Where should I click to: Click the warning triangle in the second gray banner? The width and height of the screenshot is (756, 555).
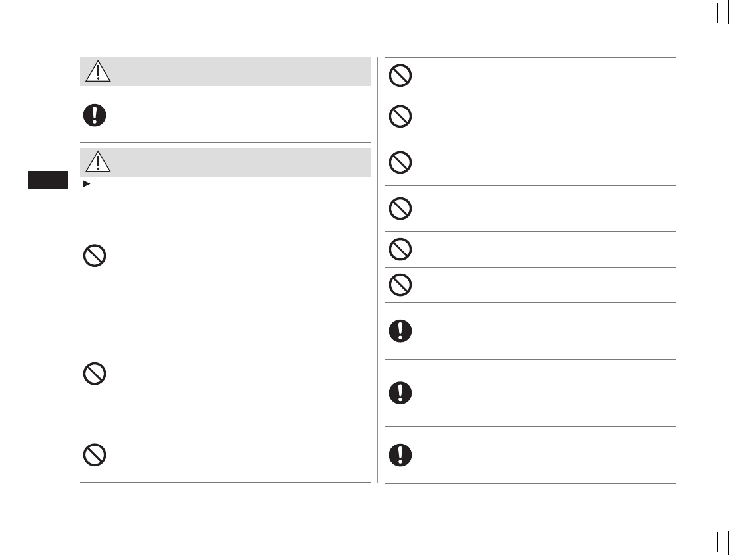(x=98, y=162)
